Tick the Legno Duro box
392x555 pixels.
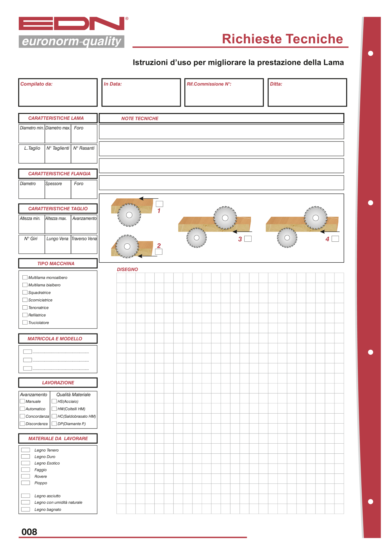coord(26,457)
